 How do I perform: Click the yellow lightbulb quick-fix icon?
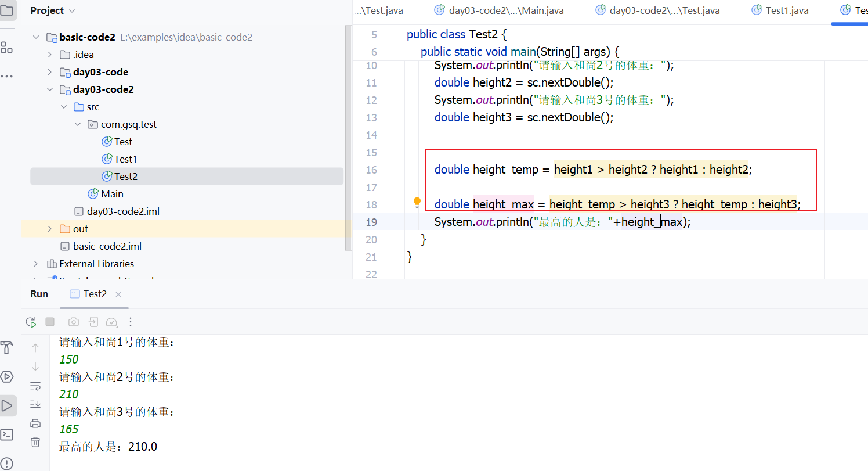click(x=417, y=202)
